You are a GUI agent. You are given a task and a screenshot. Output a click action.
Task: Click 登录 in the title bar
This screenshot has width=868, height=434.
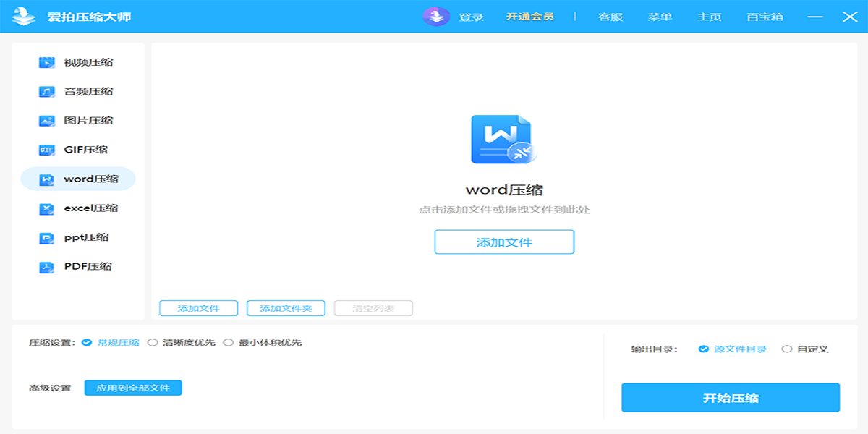471,17
